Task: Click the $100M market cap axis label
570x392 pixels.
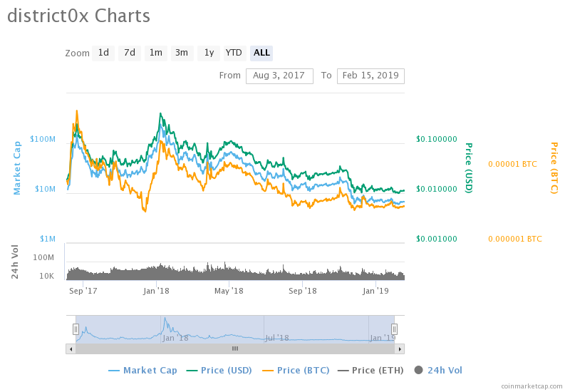Action: pos(43,139)
